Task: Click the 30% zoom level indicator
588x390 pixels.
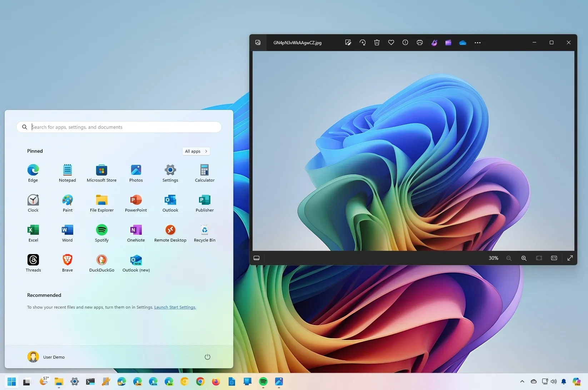Action: pos(493,258)
